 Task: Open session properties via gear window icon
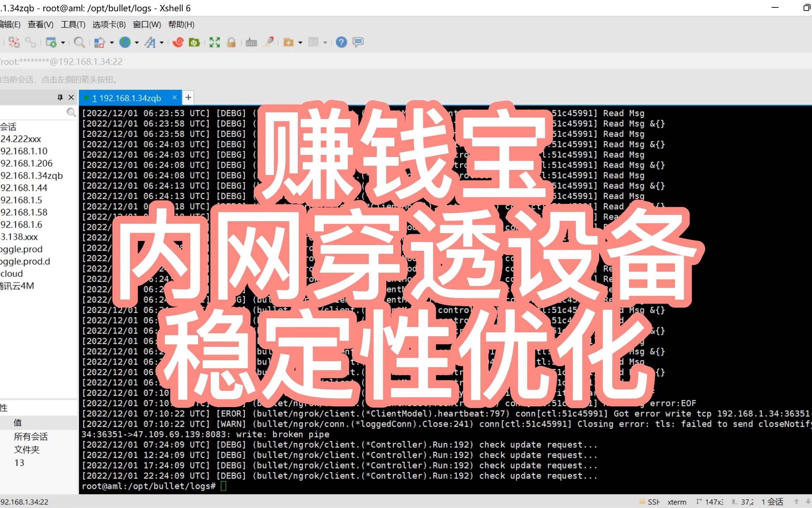coord(51,43)
